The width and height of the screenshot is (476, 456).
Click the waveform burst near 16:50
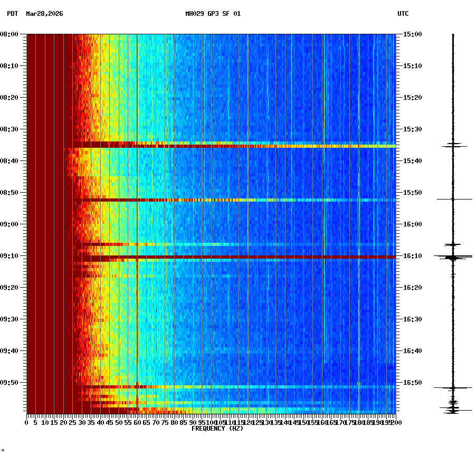(453, 387)
